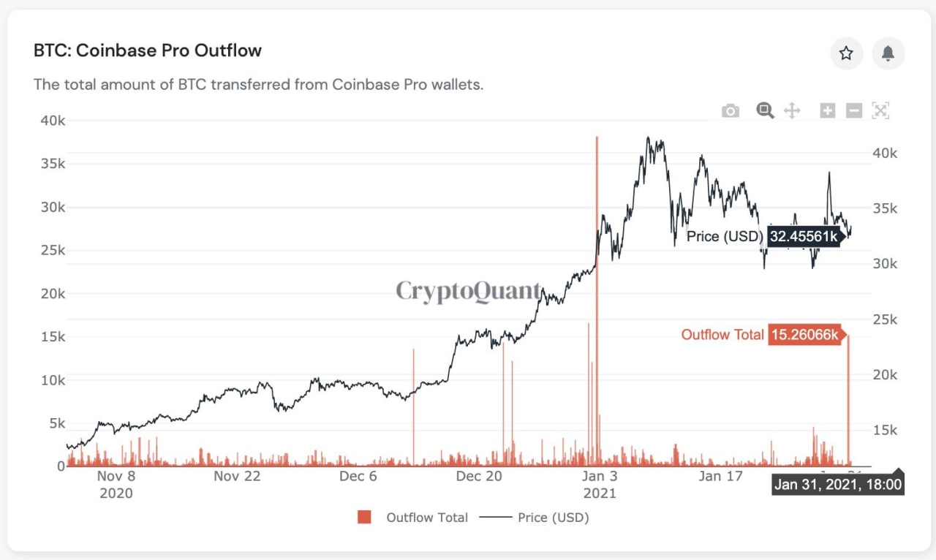Zoom out with the minus icon
This screenshot has height=560, width=936.
point(853,111)
